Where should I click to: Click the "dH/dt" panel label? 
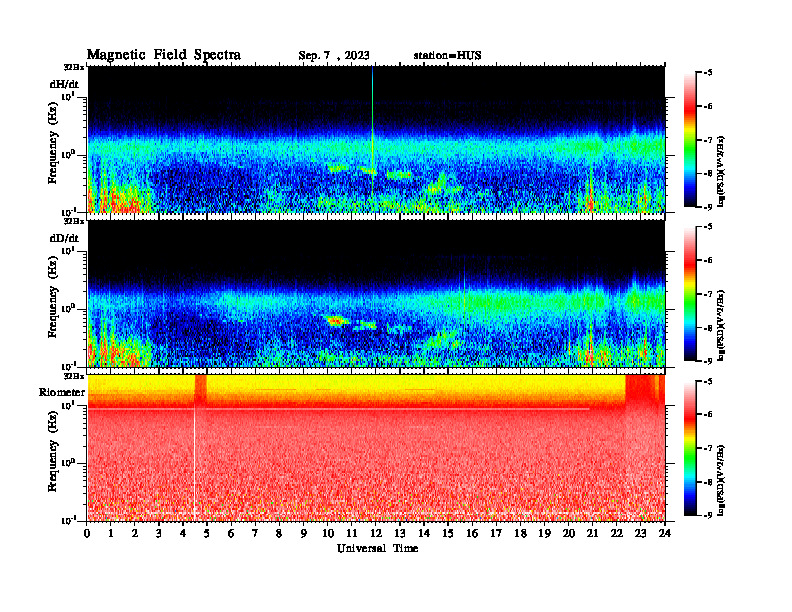pos(64,84)
